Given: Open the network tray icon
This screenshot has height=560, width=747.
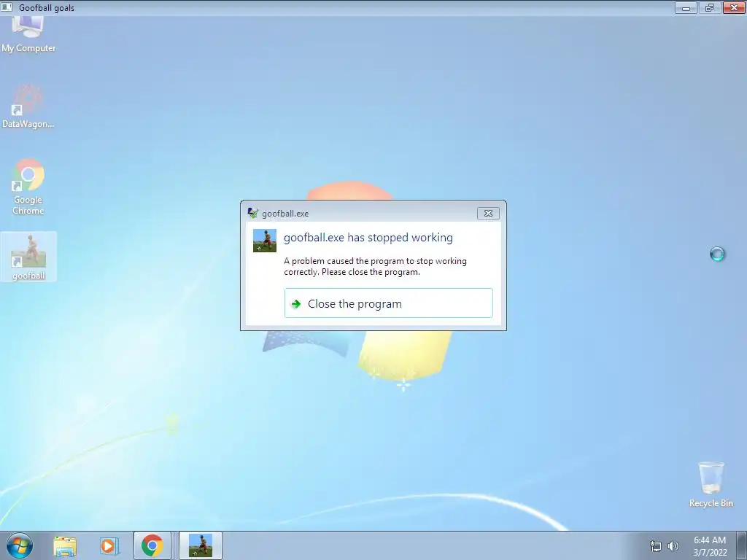Looking at the screenshot, I should tap(656, 546).
